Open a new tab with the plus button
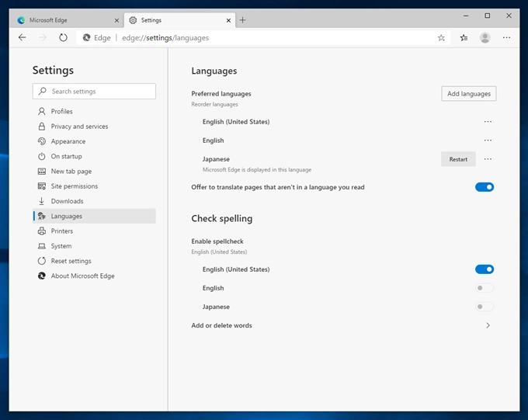The width and height of the screenshot is (528, 420). 242,20
